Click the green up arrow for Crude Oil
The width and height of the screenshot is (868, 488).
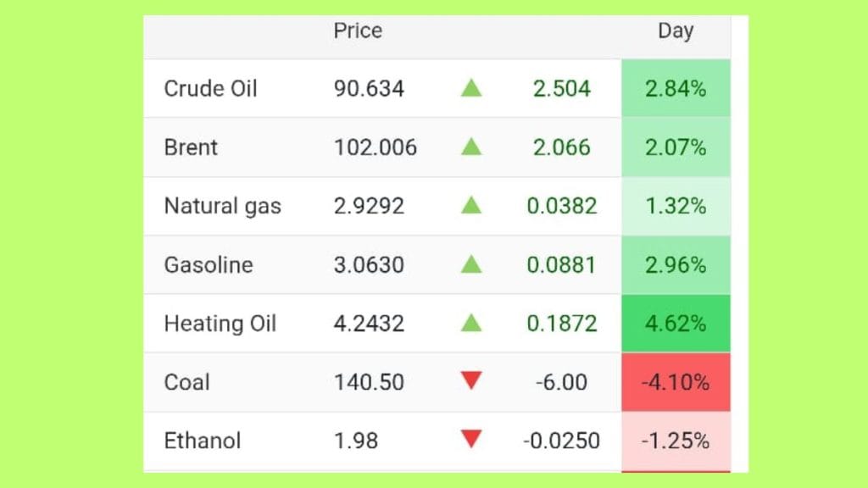(x=471, y=88)
